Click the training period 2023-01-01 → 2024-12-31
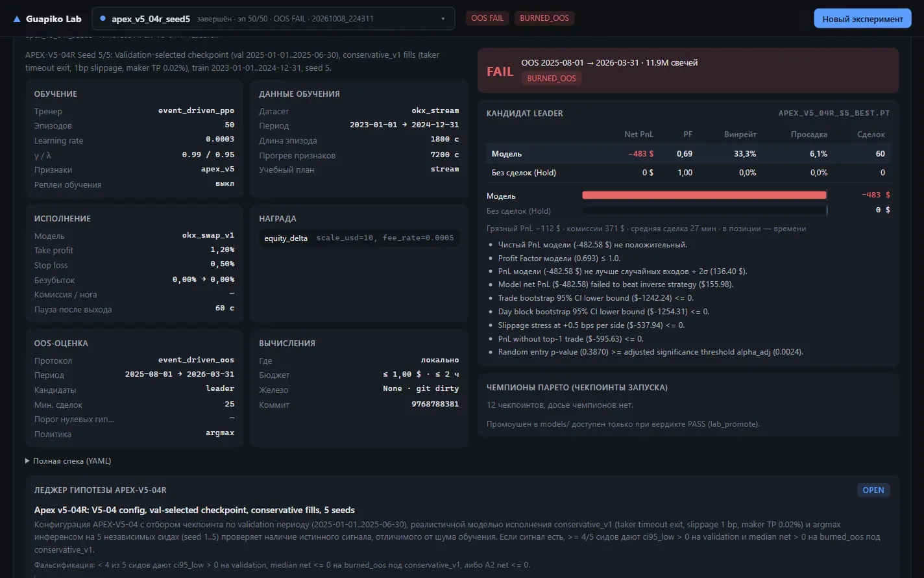Viewport: 924px width, 578px height. (404, 125)
